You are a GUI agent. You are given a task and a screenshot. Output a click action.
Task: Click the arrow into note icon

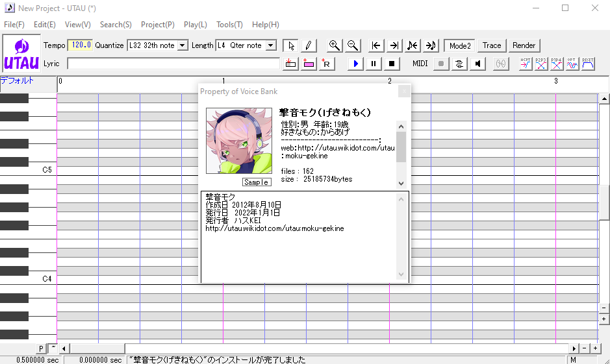[431, 45]
